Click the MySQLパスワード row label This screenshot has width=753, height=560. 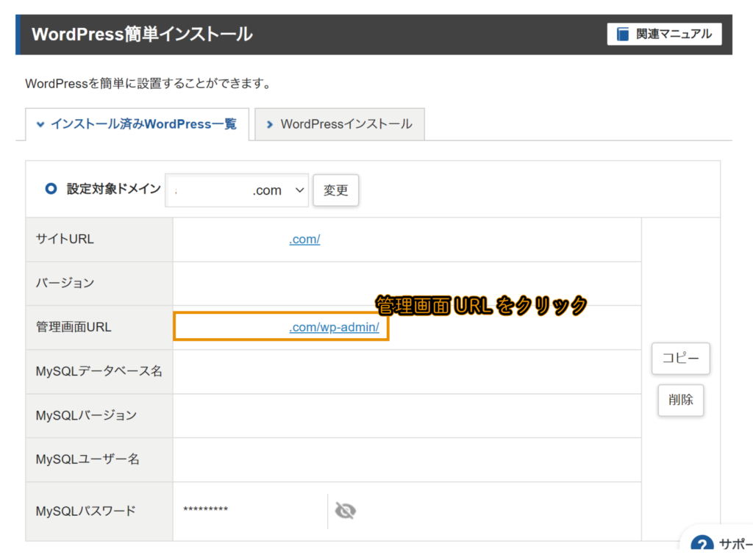click(x=86, y=511)
